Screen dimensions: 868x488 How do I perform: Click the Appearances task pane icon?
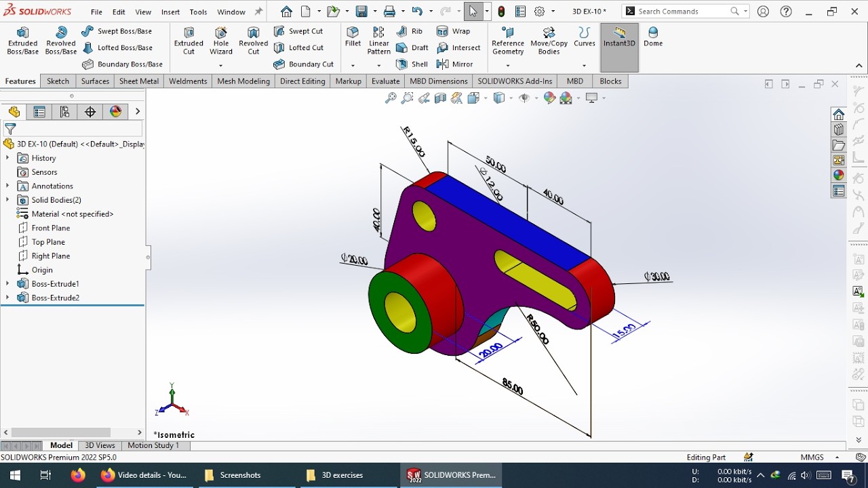point(839,176)
